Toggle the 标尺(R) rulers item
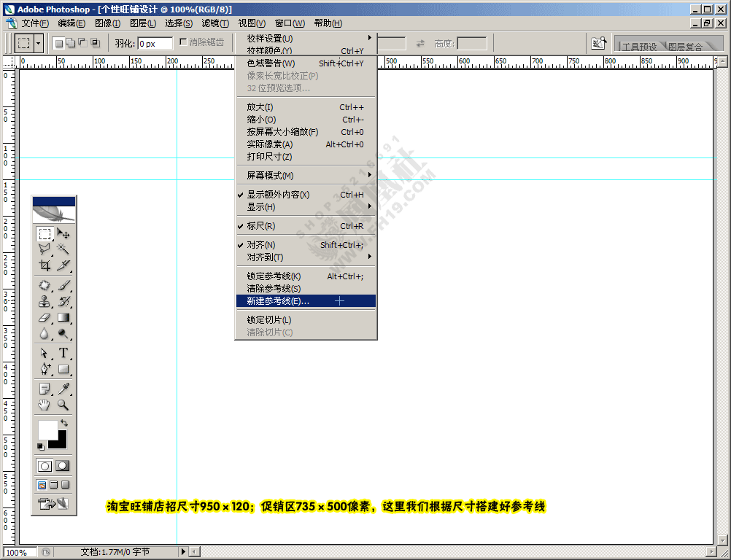 coord(306,226)
